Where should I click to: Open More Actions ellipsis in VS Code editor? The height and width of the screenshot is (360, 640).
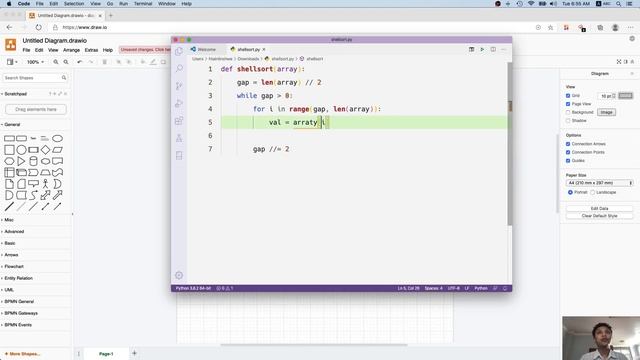(x=504, y=49)
